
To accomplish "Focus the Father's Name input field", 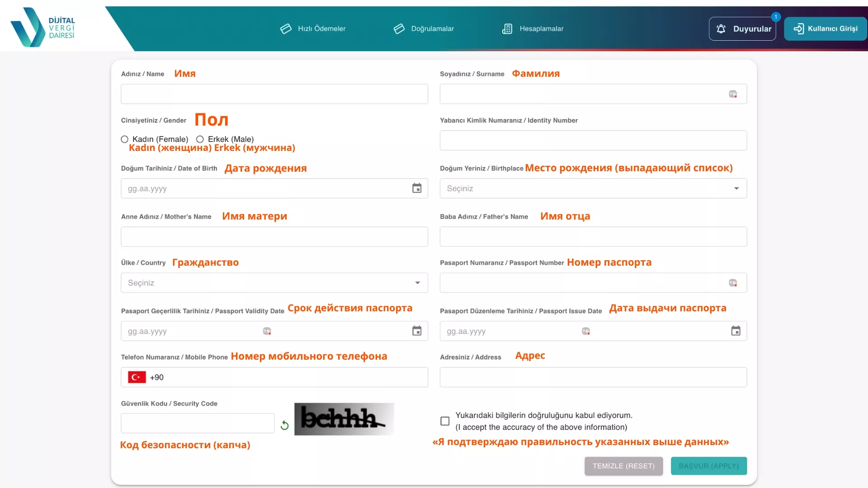I will (593, 237).
